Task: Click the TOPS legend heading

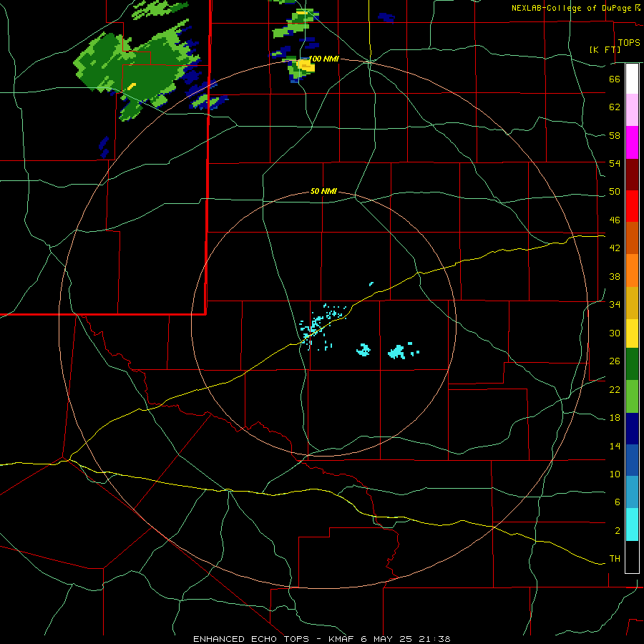Action: click(x=629, y=42)
